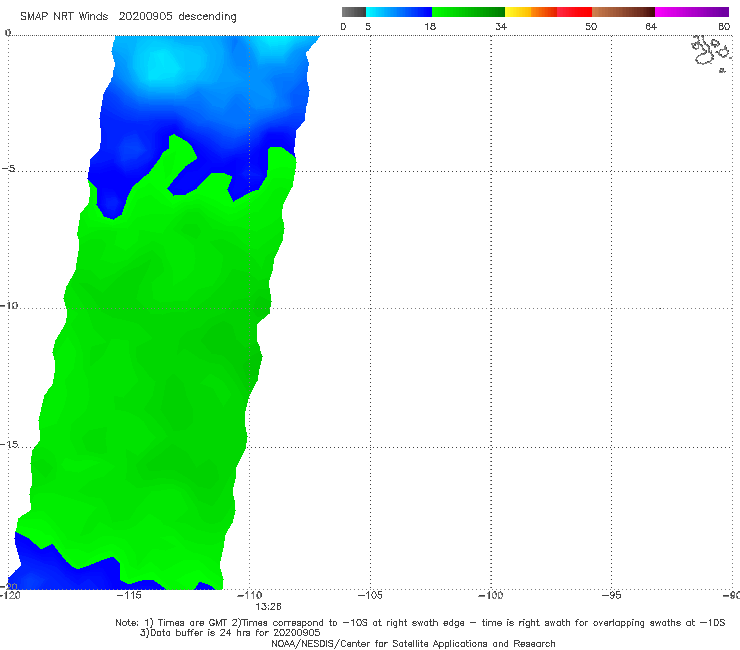Click the color bar label 64
The width and height of the screenshot is (740, 650).
pos(651,27)
